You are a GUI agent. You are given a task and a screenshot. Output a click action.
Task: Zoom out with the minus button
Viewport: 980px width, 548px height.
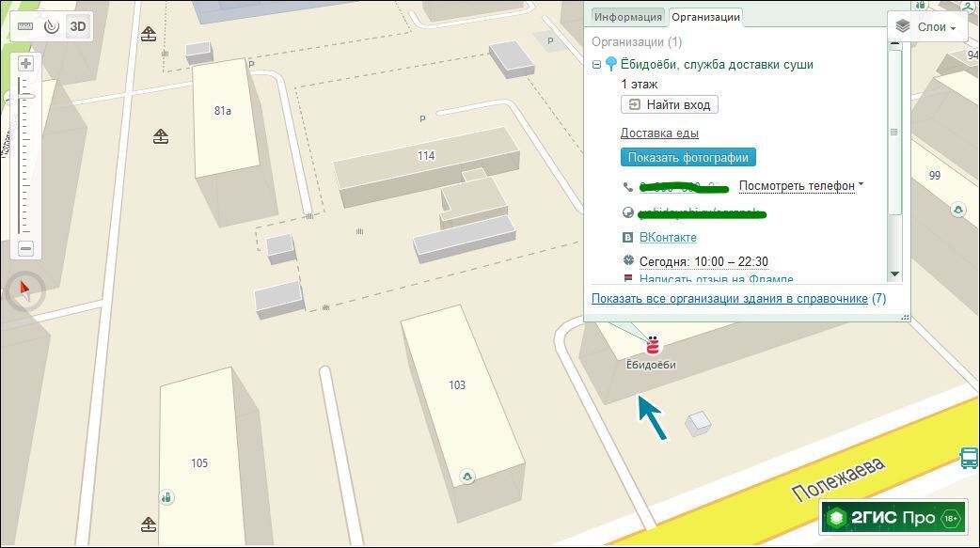coord(25,248)
